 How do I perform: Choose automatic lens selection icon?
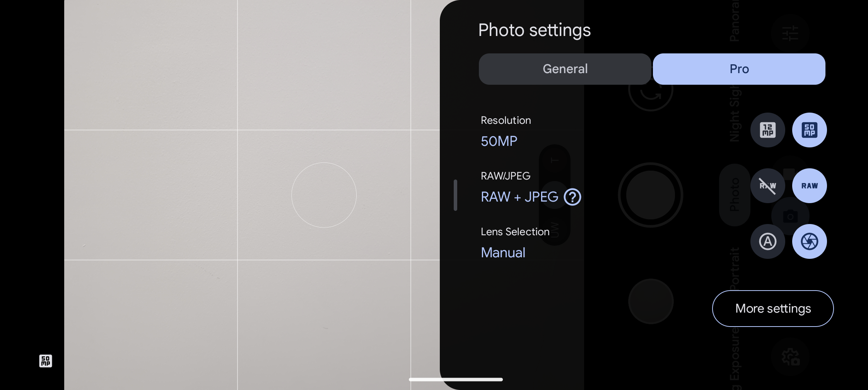767,241
